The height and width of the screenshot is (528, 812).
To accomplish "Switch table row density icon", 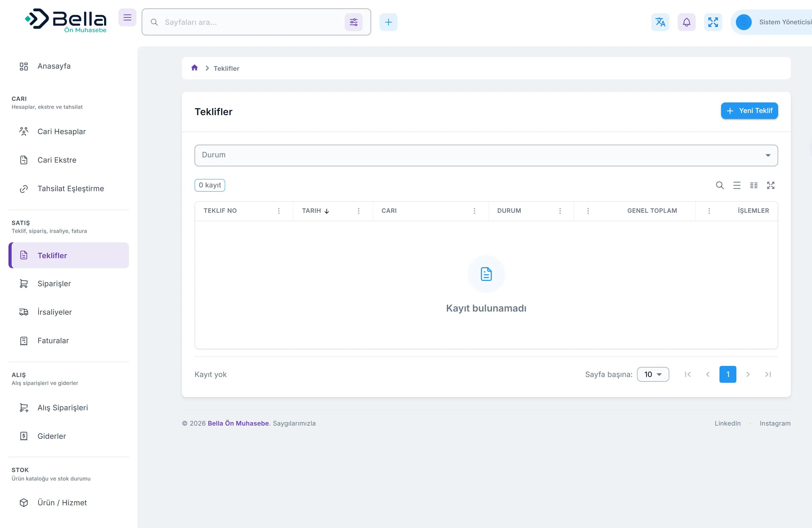I will point(737,185).
